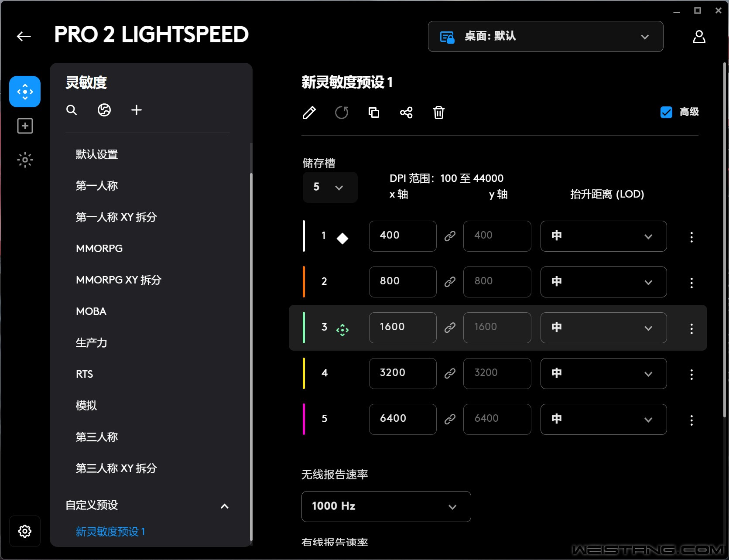Viewport: 729px width, 560px height.
Task: Go back with the arrow icon
Action: [24, 37]
